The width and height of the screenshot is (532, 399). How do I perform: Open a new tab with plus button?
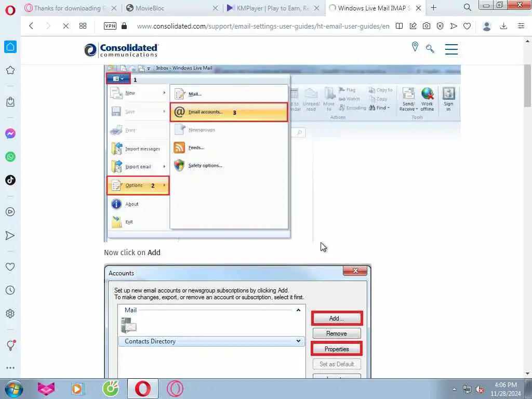pyautogui.click(x=434, y=7)
